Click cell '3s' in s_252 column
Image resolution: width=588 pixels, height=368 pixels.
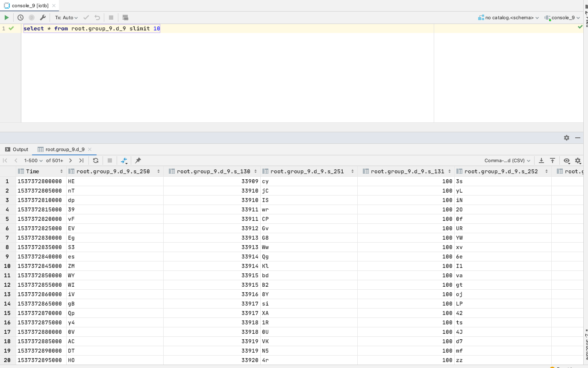point(503,181)
